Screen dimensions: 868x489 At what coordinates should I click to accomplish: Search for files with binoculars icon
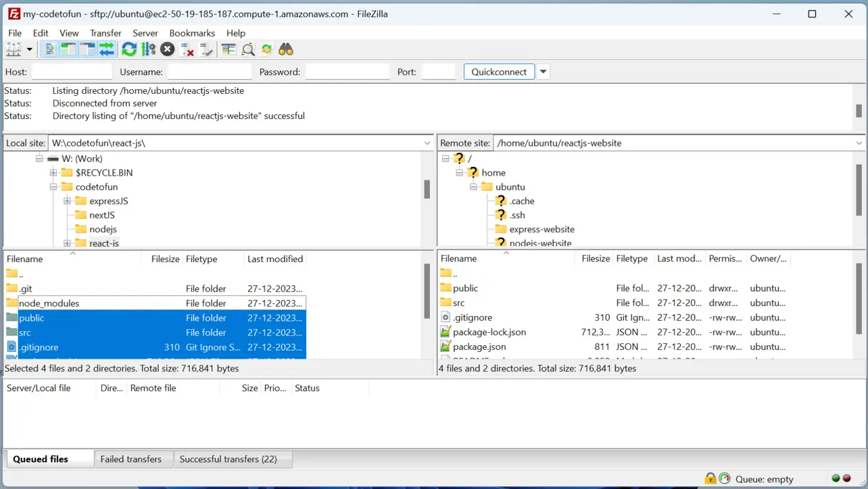(286, 49)
